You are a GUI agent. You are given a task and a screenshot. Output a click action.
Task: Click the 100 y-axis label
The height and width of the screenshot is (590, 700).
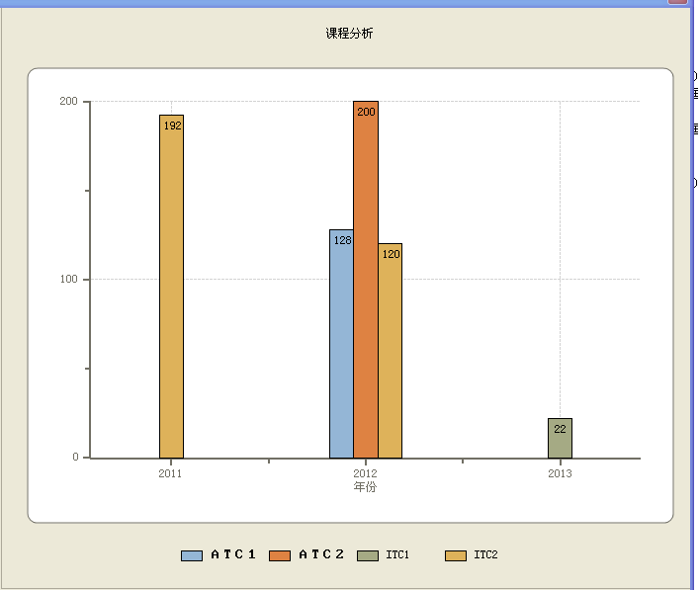69,279
